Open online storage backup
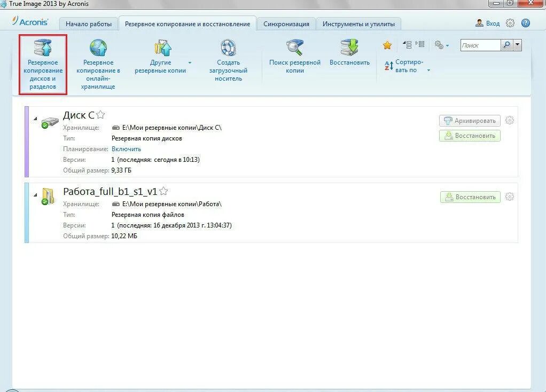This screenshot has height=392, width=546. point(98,65)
